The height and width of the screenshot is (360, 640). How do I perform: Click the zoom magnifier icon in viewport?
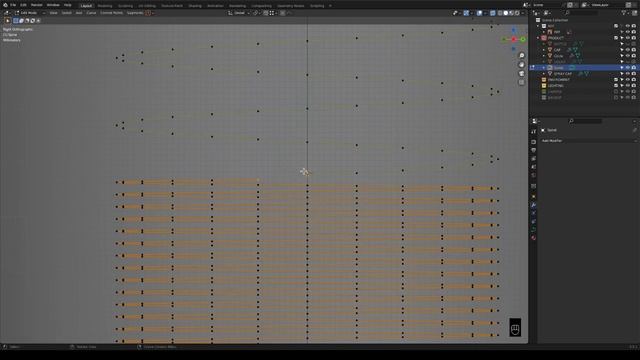(521, 56)
